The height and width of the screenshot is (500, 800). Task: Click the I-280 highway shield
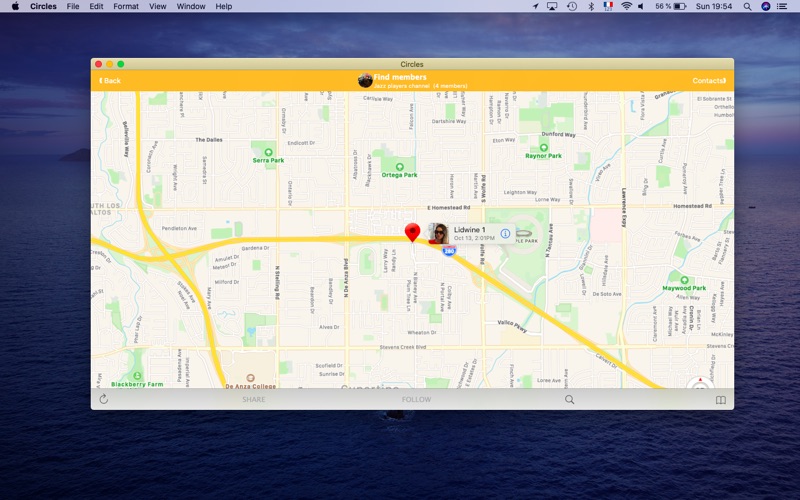449,251
